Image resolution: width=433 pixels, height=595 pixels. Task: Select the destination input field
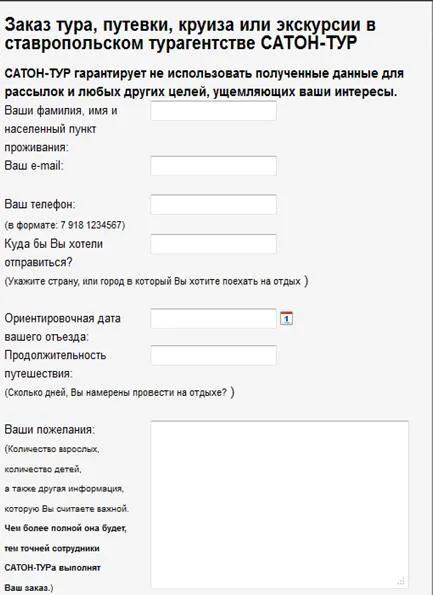click(214, 244)
